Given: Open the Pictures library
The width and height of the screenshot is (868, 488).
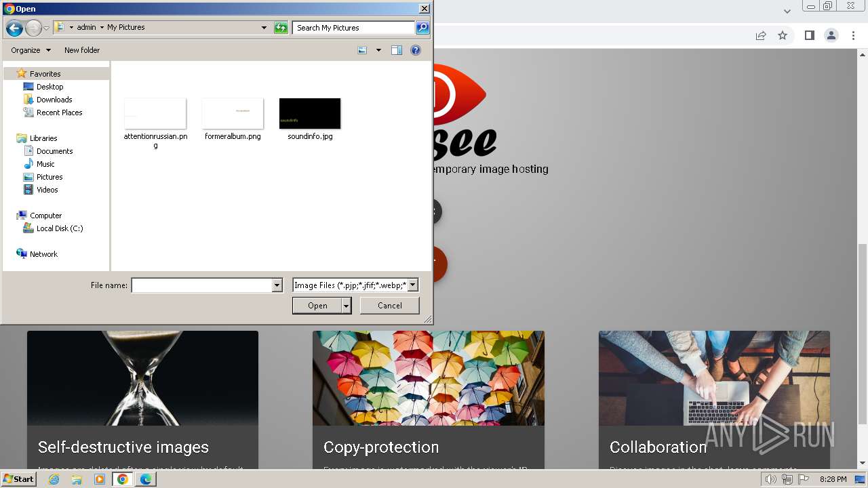Looking at the screenshot, I should click(x=50, y=177).
